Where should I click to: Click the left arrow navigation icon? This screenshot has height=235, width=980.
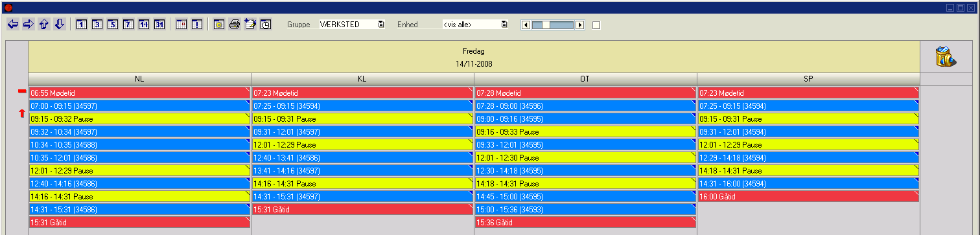[x=12, y=24]
